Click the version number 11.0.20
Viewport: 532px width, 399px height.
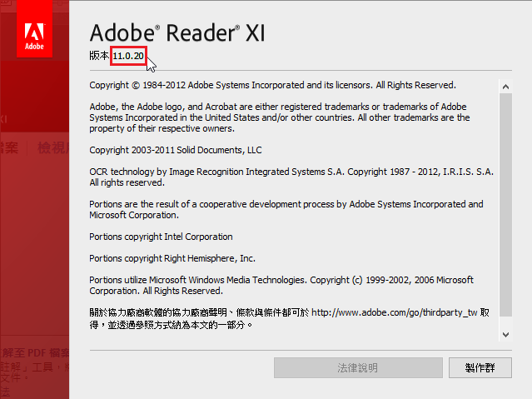tap(128, 56)
